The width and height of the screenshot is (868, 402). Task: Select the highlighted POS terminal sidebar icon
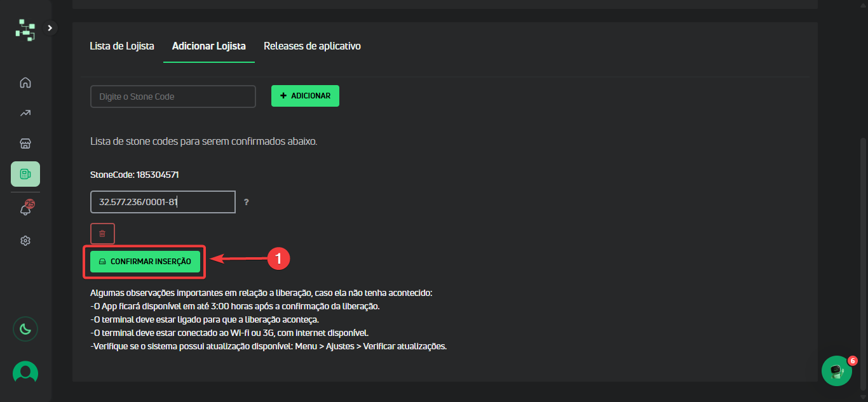pyautogui.click(x=25, y=174)
